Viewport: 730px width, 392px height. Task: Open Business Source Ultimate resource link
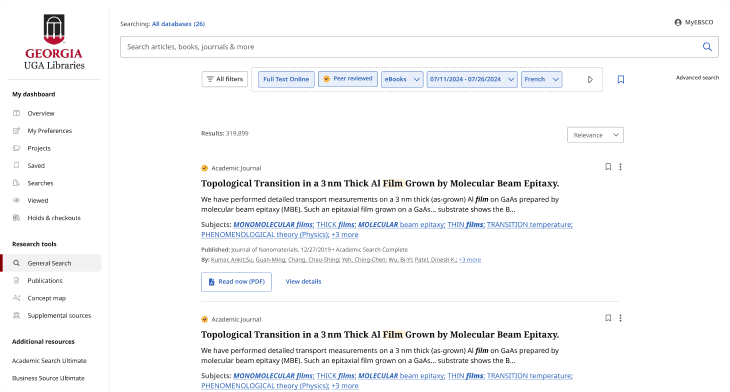coord(48,378)
